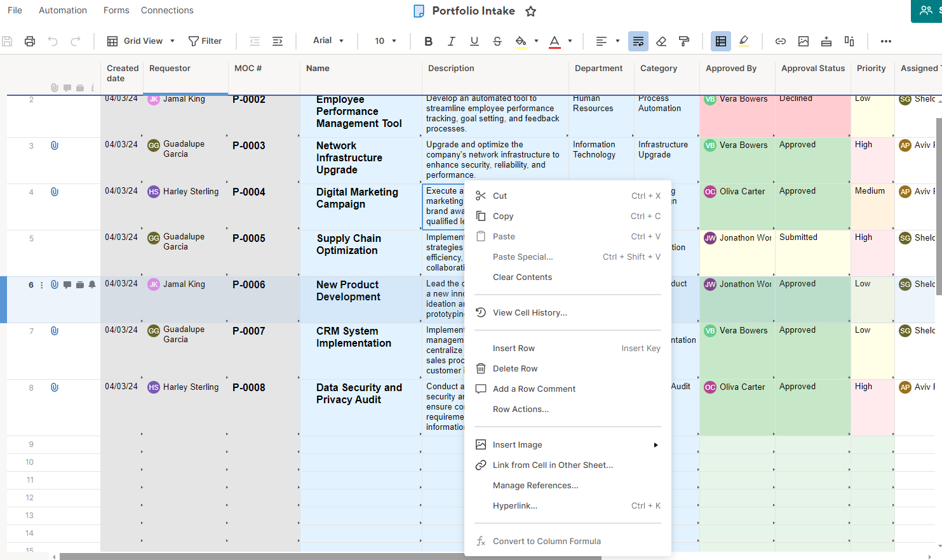Click the more options ellipsis icon
This screenshot has width=942, height=560.
pyautogui.click(x=886, y=41)
